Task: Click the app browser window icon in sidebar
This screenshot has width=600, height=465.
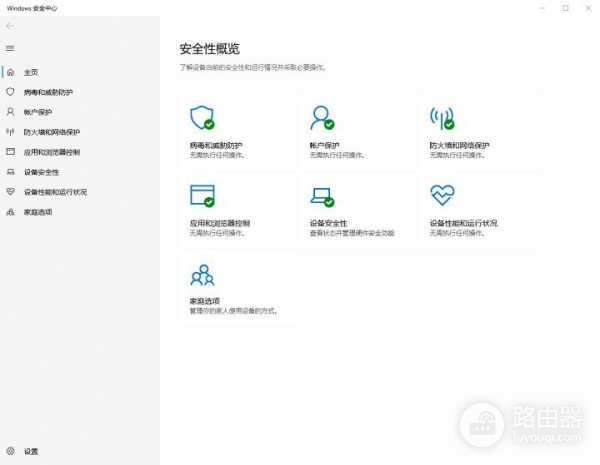Action: 10,152
